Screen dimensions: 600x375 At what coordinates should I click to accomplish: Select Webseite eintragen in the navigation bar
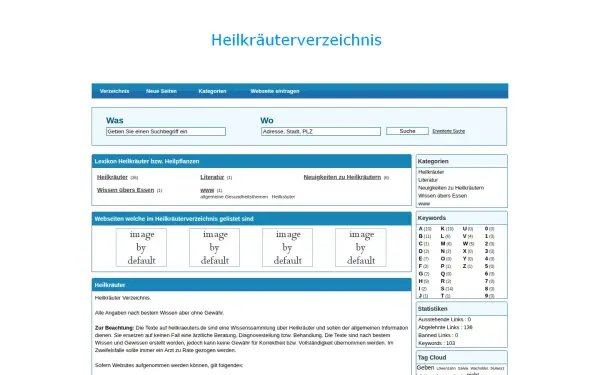[x=275, y=91]
